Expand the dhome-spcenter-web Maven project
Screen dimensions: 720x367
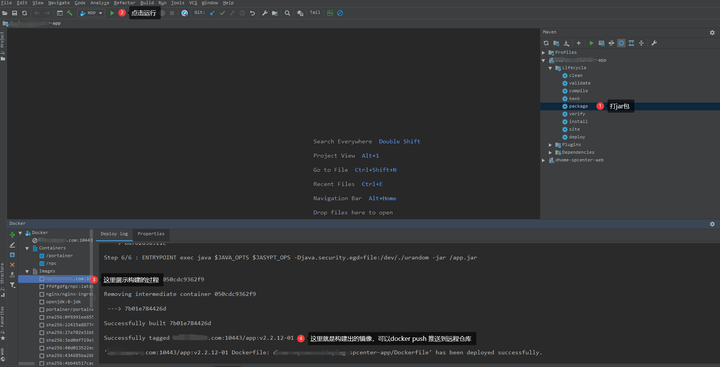click(x=544, y=160)
